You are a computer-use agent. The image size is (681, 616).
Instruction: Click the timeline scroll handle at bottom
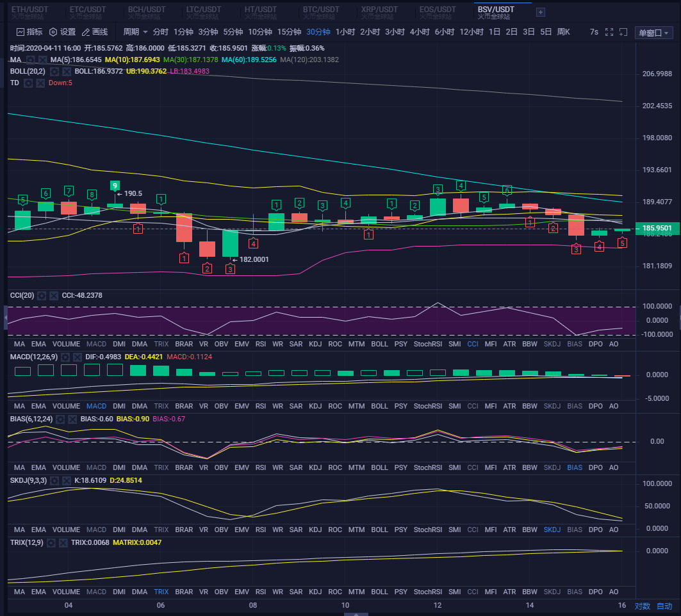click(x=352, y=613)
